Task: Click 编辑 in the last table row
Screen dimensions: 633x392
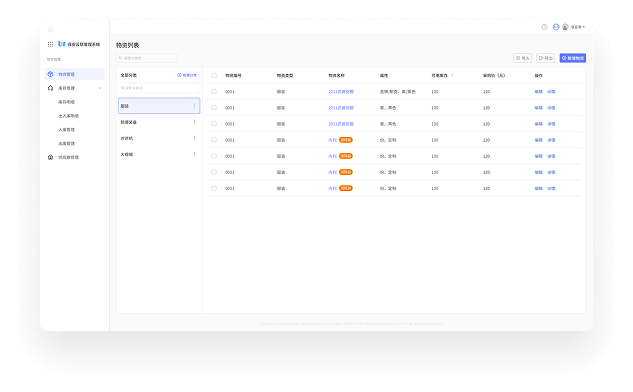Action: point(539,189)
